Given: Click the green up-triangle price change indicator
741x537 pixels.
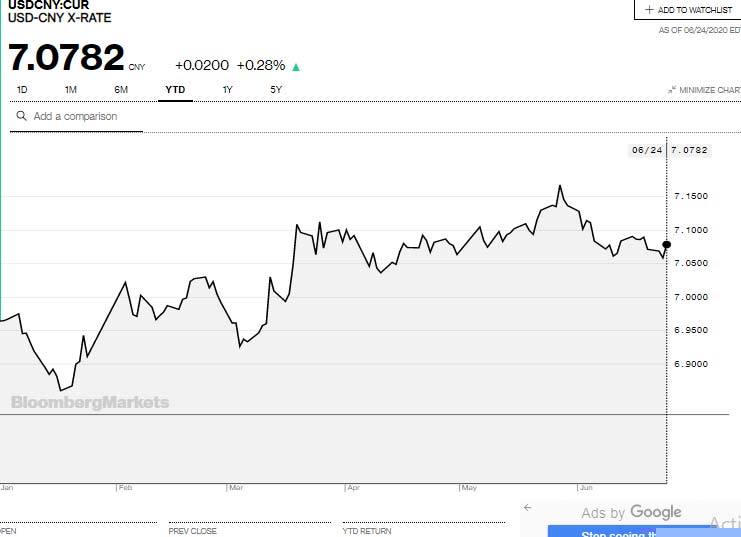Looking at the screenshot, I should [x=296, y=67].
